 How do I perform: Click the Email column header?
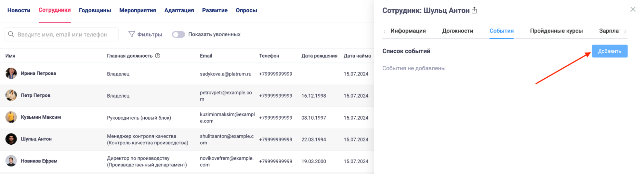click(206, 56)
